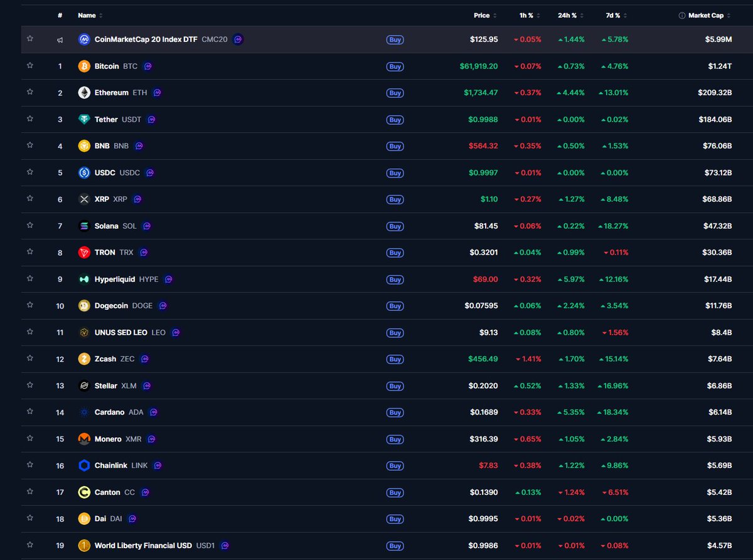Click Hyperliquid 24h change 5.97%
Viewport: 753px width, 560px height.
(x=571, y=279)
